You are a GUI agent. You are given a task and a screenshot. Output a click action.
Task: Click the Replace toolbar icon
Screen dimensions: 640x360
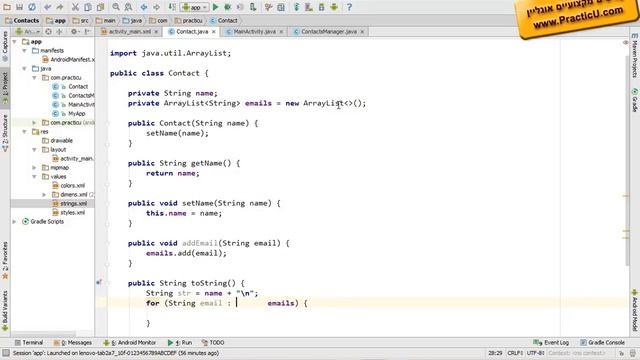tap(128, 7)
